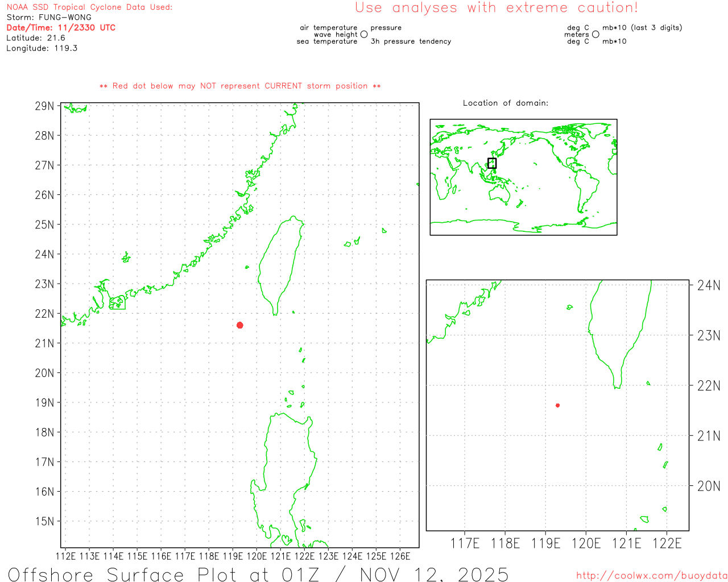Click the '119E' longitude label on zoomed map
Image resolution: width=728 pixels, height=582 pixels.
[545, 544]
